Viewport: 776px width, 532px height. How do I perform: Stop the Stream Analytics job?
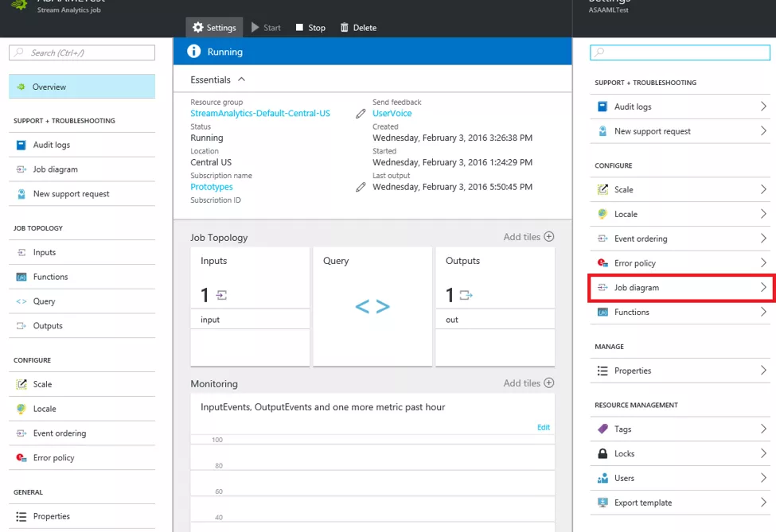pyautogui.click(x=310, y=28)
